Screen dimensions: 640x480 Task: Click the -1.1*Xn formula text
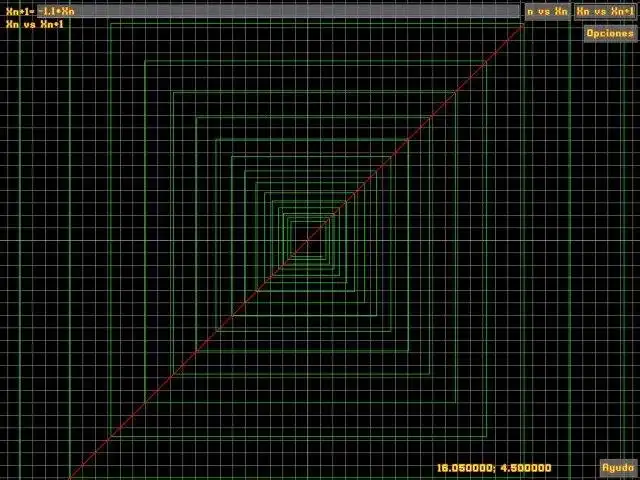click(x=56, y=11)
